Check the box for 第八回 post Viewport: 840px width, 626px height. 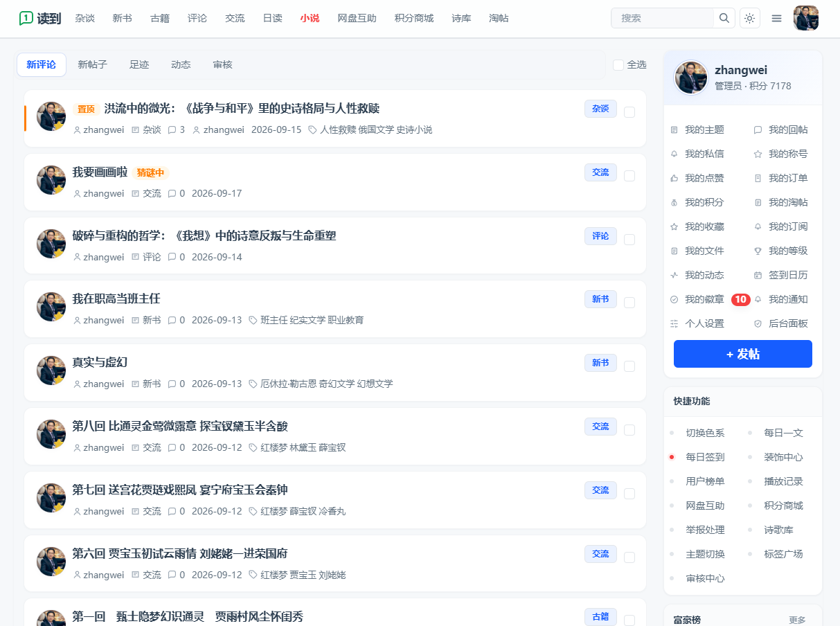click(x=629, y=430)
